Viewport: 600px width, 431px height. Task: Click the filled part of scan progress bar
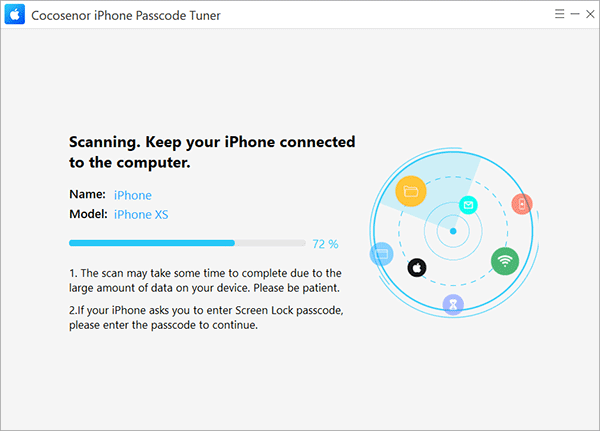coord(152,243)
